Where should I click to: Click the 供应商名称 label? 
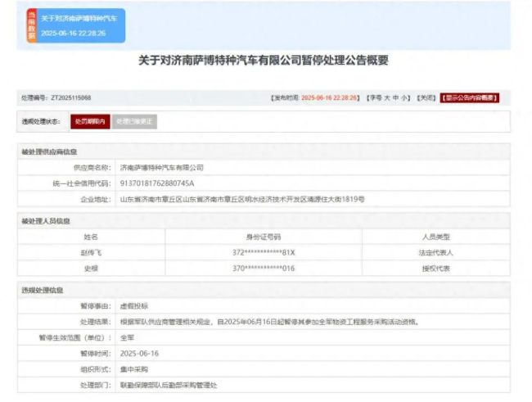(92, 167)
